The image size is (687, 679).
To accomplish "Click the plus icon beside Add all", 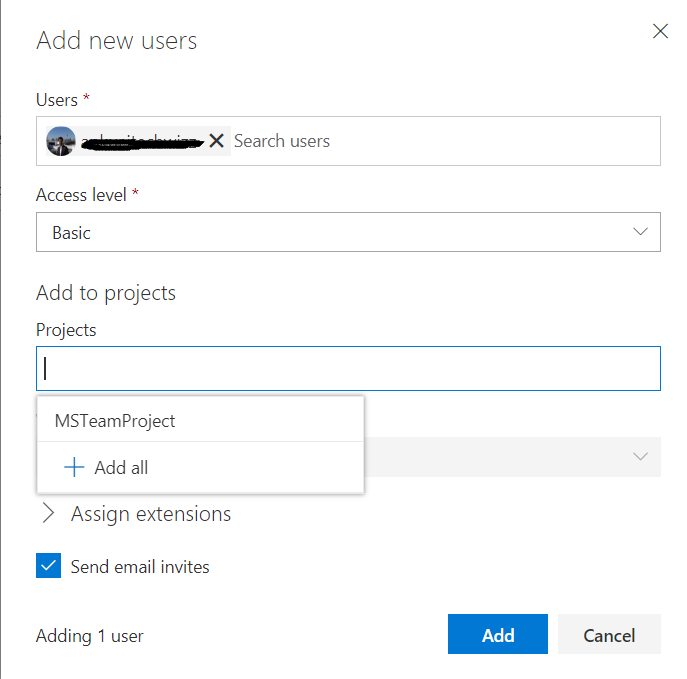I will (x=74, y=467).
